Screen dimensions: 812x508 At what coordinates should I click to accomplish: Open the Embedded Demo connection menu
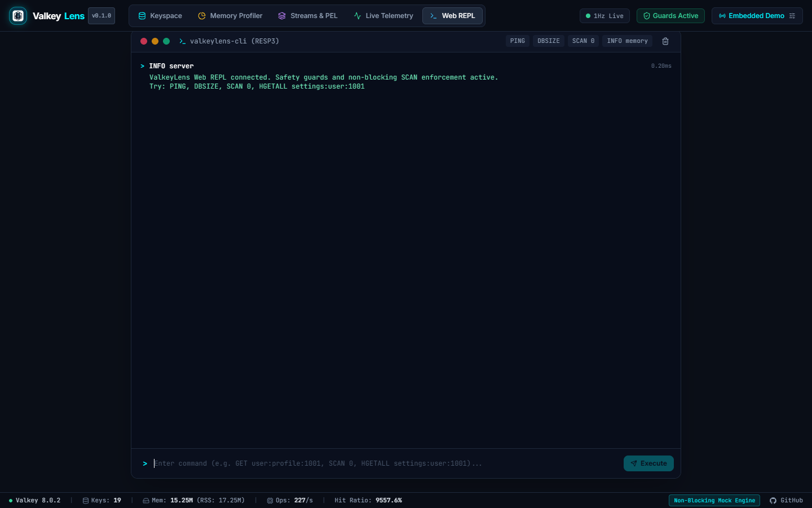point(757,16)
